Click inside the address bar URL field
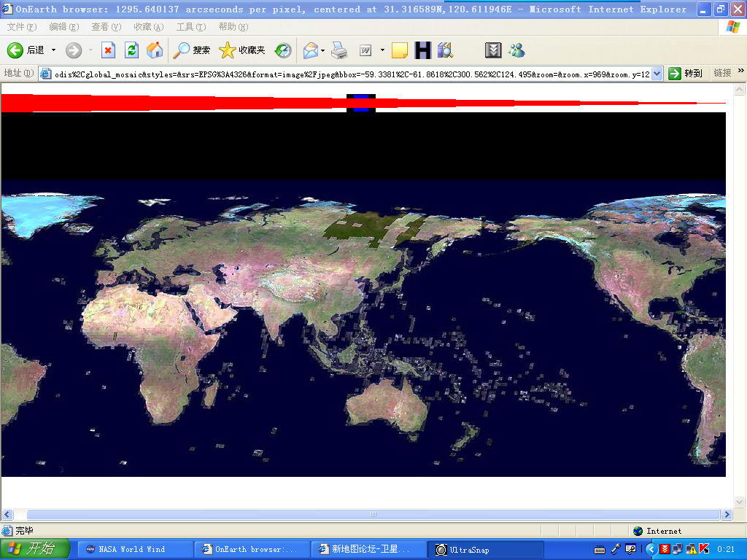 click(x=350, y=74)
